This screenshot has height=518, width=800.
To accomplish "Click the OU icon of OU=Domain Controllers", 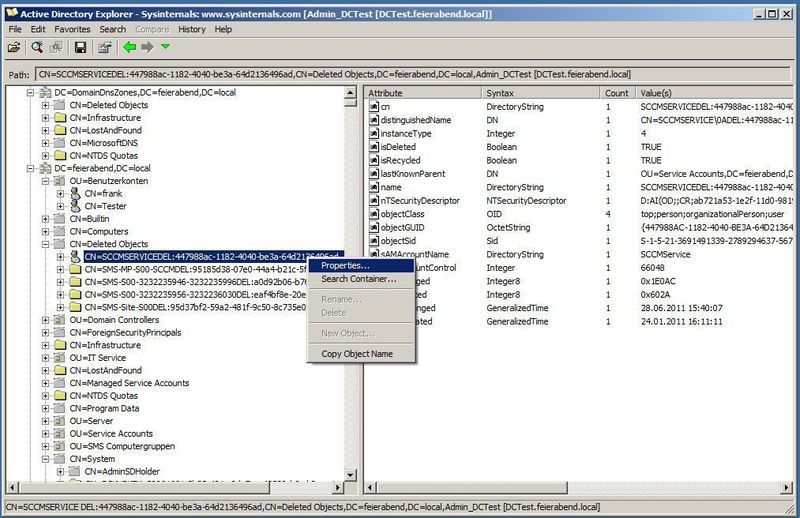I will [60, 320].
